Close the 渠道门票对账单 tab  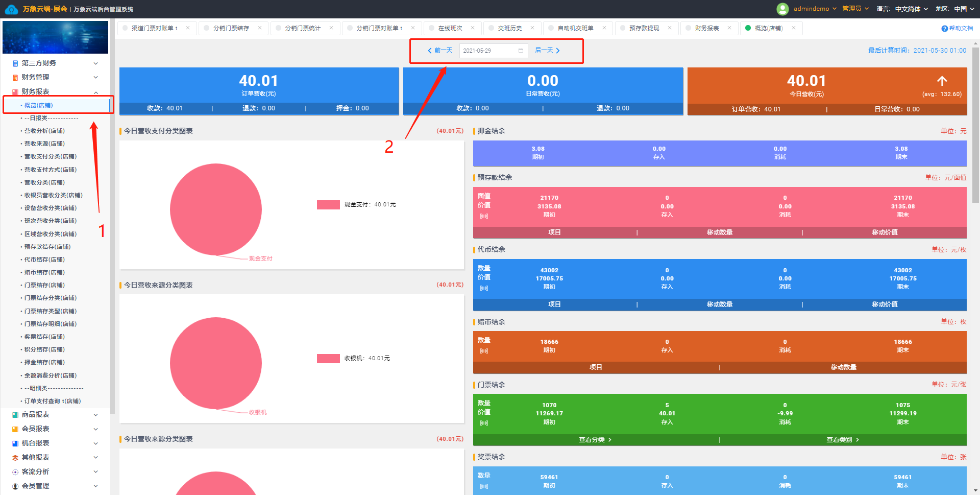pos(188,28)
